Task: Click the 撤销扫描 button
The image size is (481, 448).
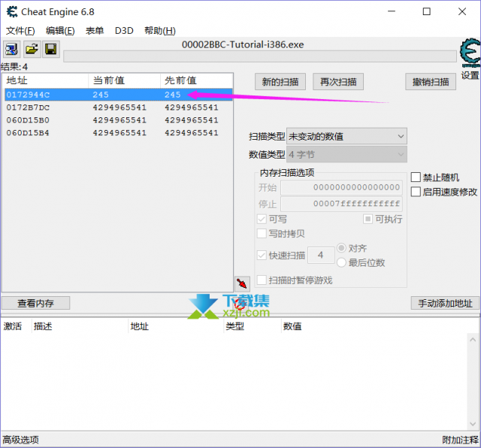Action: 431,82
